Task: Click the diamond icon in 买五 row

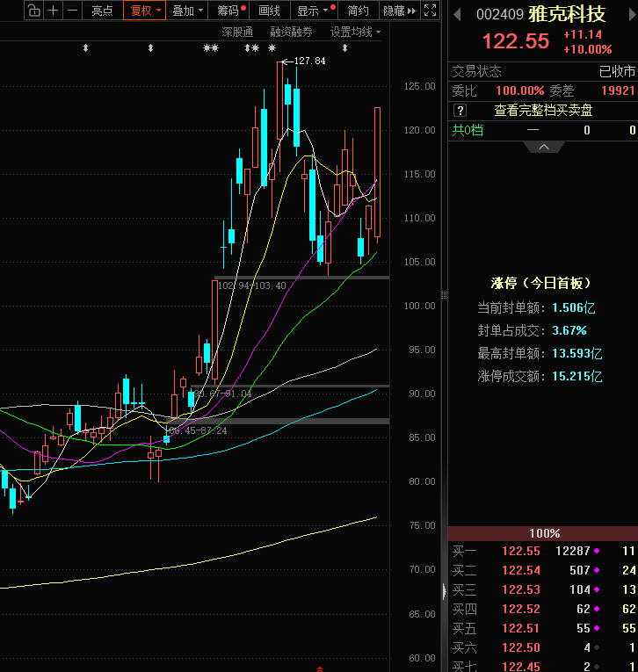Action: [x=597, y=628]
